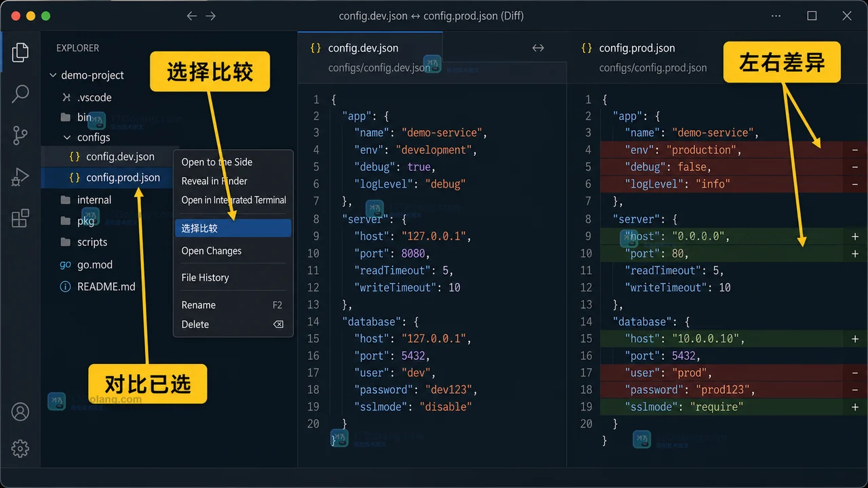Click the JSON braces icon of config.dev.json tab
868x488 pixels.
pyautogui.click(x=315, y=48)
